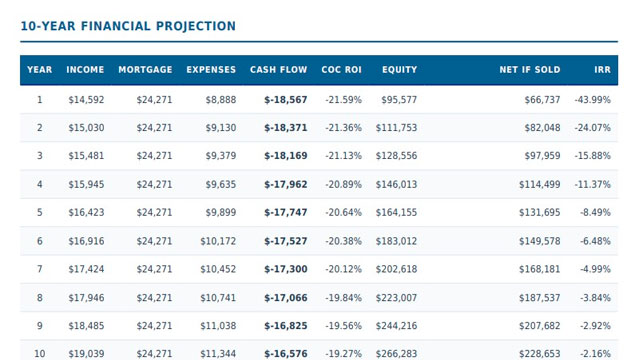Click year 6 expenses $10,172

[218, 241]
